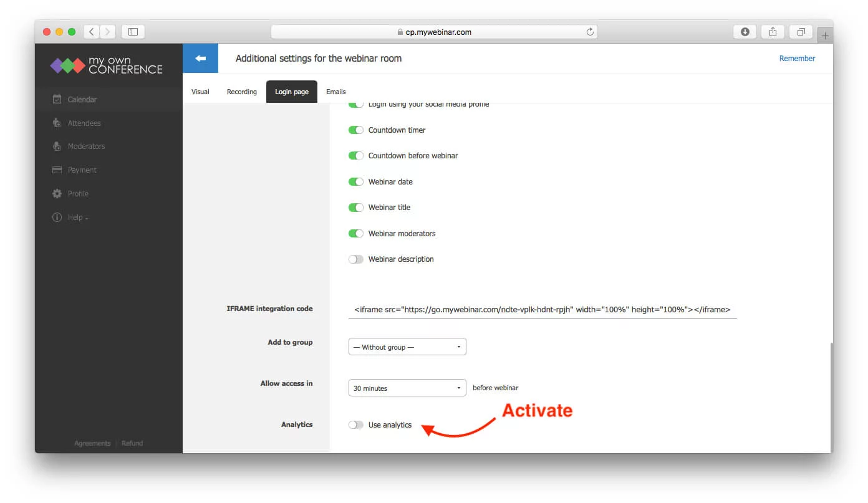The width and height of the screenshot is (868, 503).
Task: Open the Agreements link
Action: [x=92, y=443]
